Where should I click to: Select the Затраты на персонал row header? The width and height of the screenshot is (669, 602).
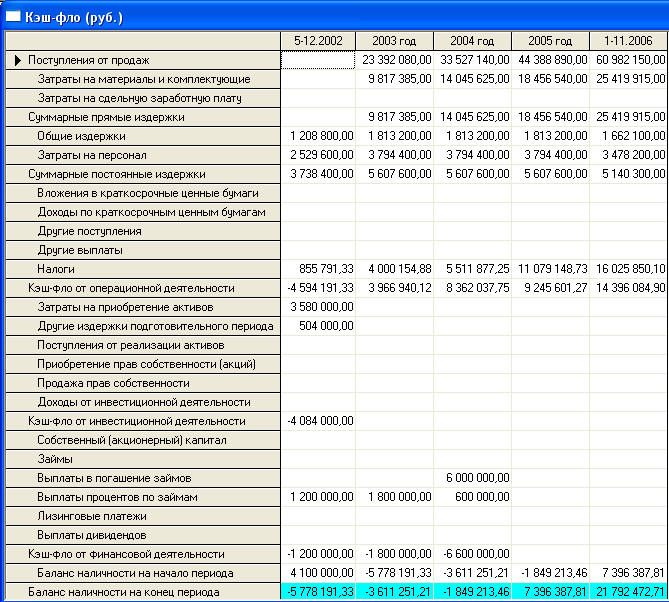point(143,155)
